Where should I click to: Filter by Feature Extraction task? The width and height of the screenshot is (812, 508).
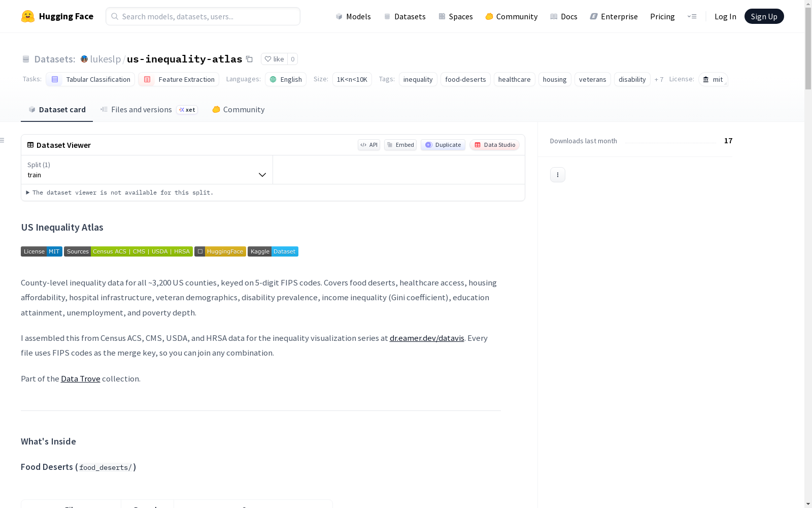point(179,79)
